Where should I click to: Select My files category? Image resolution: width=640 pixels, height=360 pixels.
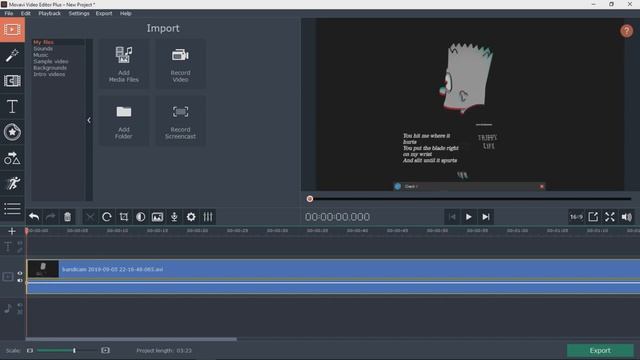43,42
